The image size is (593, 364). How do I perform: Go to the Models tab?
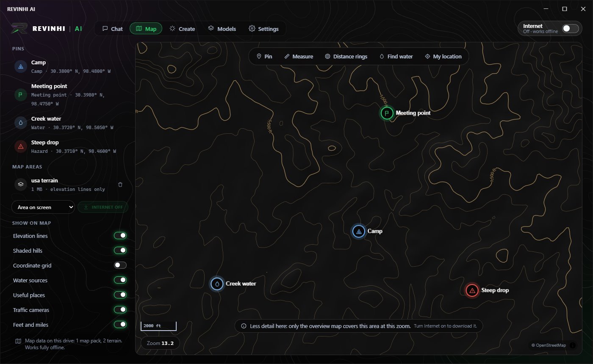pos(222,29)
